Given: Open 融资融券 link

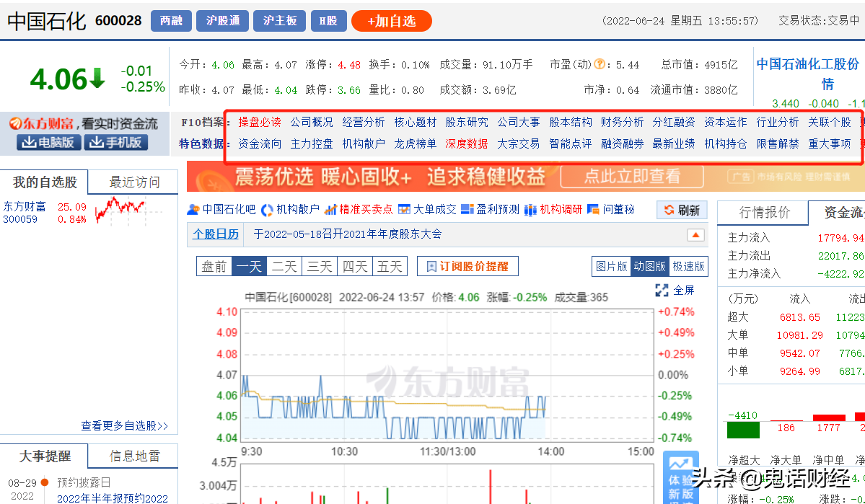Looking at the screenshot, I should 623,144.
